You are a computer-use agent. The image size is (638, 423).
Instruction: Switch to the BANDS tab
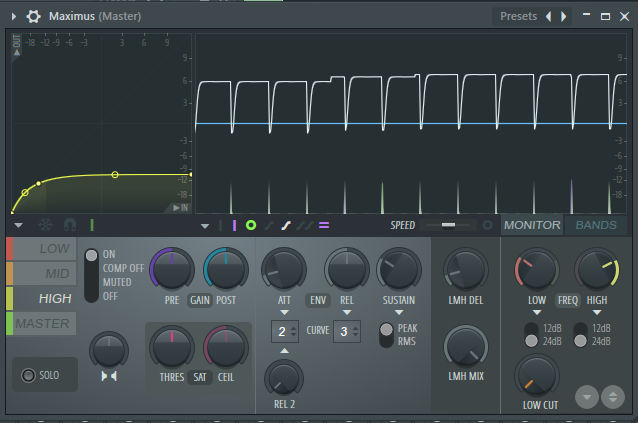point(596,225)
